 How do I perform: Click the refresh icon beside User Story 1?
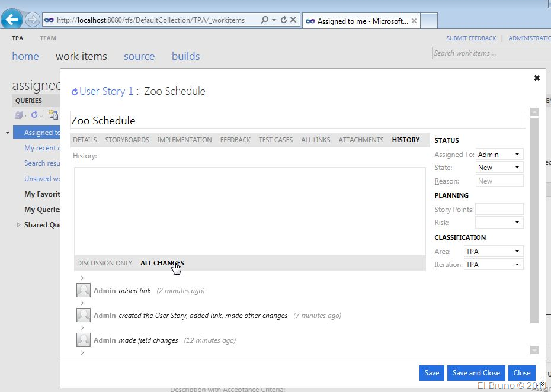[x=75, y=92]
